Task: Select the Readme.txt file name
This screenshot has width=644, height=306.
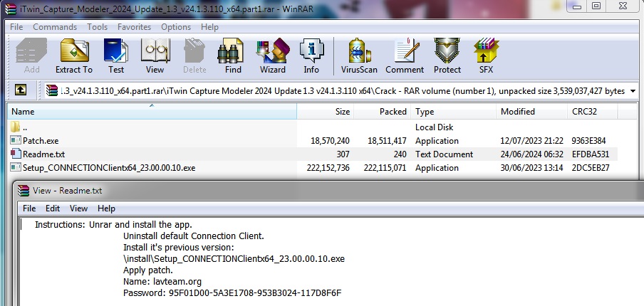Action: pos(43,154)
